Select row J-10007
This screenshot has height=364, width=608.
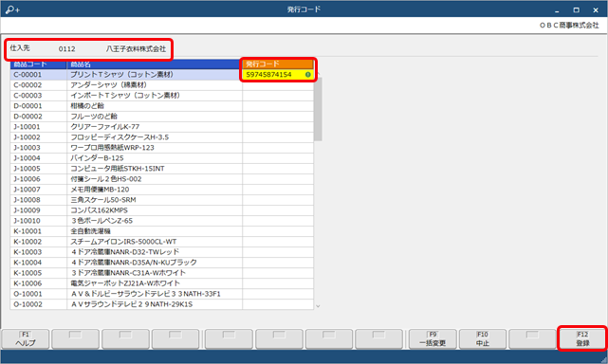[161, 190]
